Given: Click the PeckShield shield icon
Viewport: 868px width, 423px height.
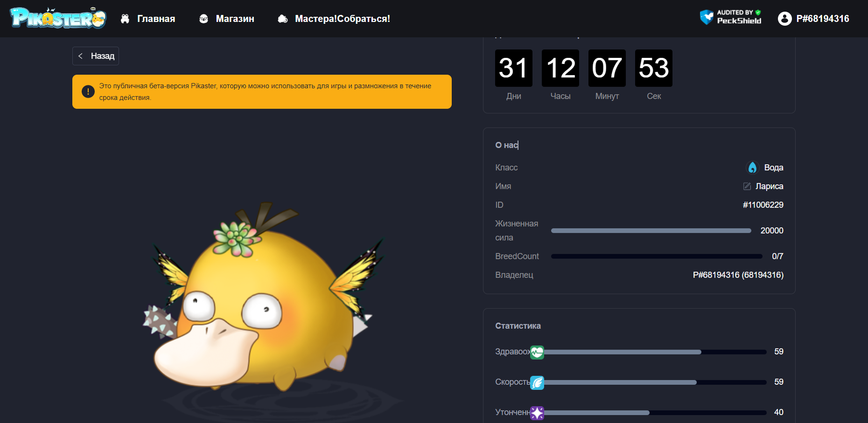Looking at the screenshot, I should tap(707, 17).
